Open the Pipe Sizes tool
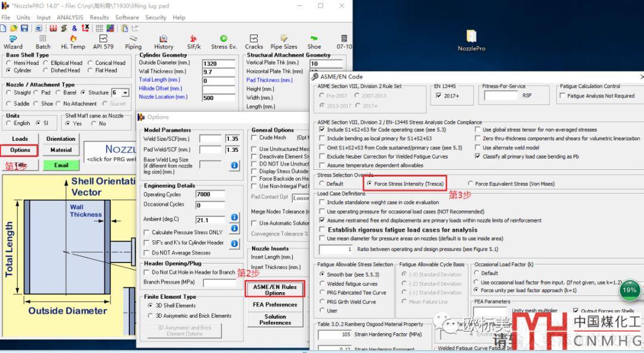644x353 pixels. click(x=284, y=42)
